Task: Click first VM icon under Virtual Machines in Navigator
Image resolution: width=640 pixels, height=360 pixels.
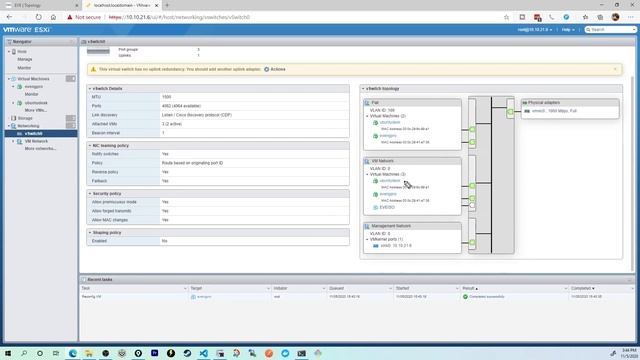Action: 20,87
